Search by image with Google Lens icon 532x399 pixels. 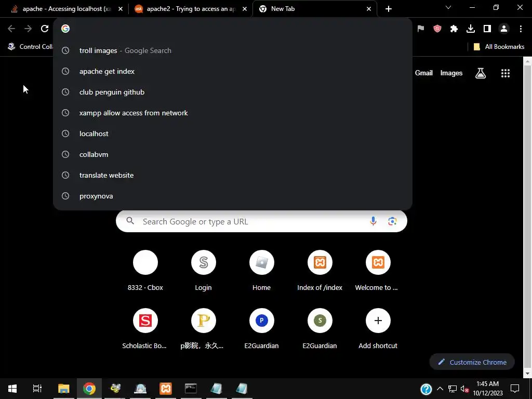click(x=393, y=221)
